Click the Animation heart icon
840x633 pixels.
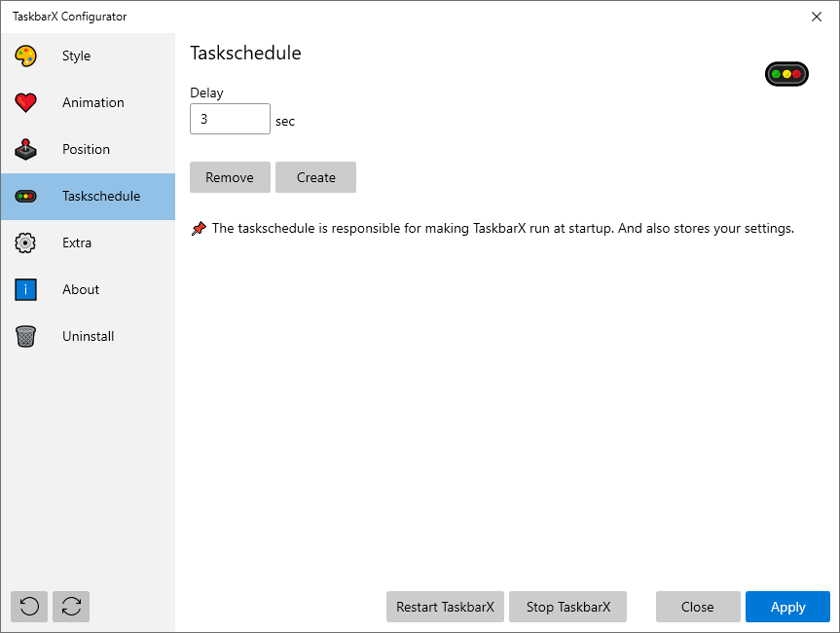(x=25, y=102)
